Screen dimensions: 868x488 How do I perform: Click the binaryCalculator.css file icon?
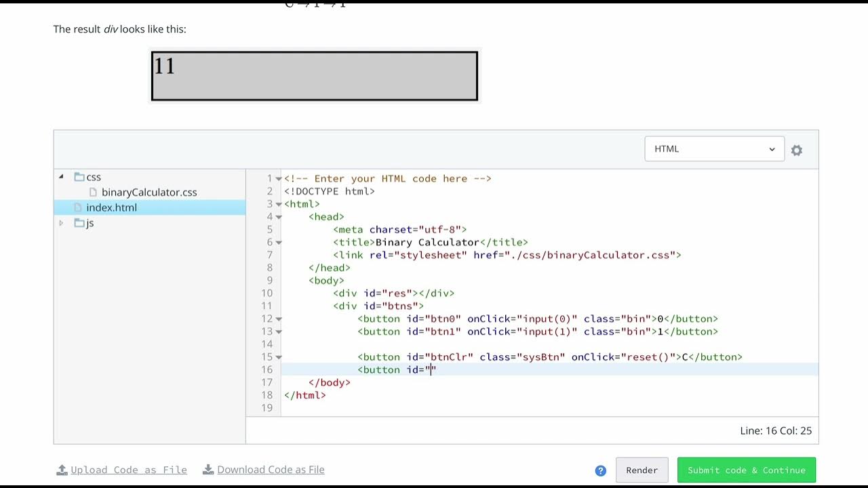94,192
